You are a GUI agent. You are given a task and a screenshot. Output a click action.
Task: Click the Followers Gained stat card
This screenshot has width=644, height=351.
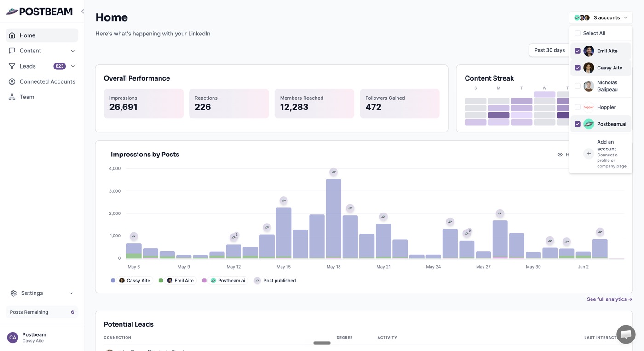(x=399, y=104)
